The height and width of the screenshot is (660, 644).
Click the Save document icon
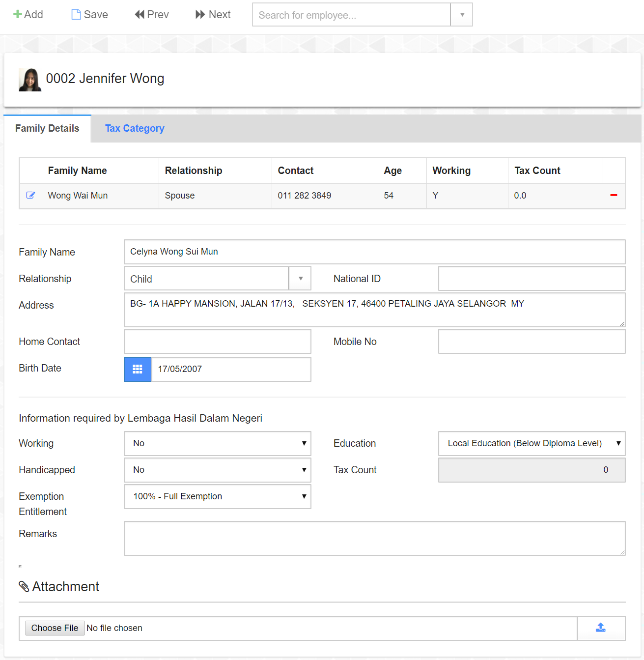tap(76, 14)
